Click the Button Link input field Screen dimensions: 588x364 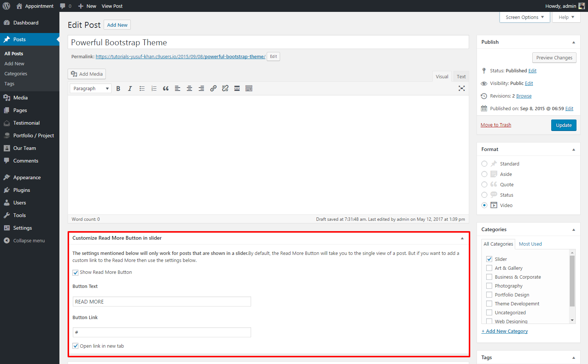162,332
